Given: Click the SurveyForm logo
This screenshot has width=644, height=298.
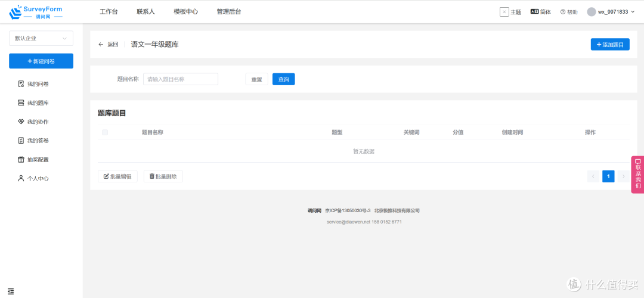Looking at the screenshot, I should [36, 12].
